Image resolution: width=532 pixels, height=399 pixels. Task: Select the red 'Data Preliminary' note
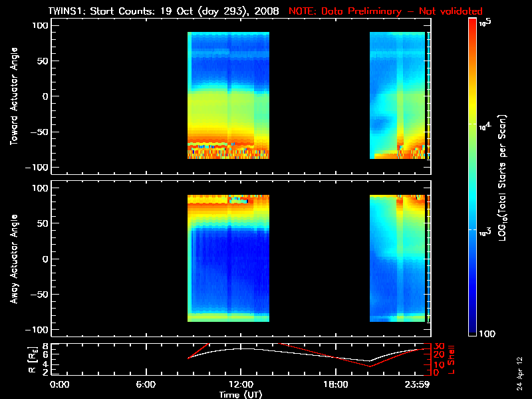386,11
